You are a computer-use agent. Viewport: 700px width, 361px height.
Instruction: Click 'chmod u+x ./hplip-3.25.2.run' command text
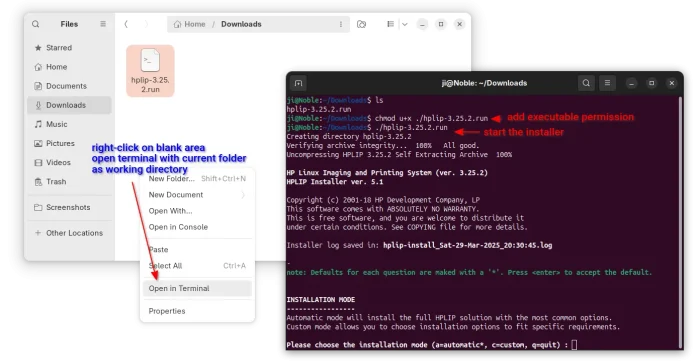(x=431, y=119)
